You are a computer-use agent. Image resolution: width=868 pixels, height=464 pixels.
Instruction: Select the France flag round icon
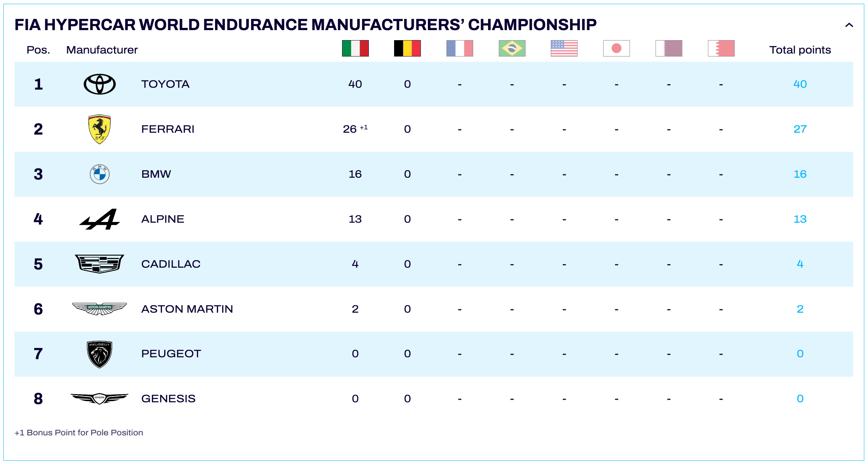coord(460,48)
